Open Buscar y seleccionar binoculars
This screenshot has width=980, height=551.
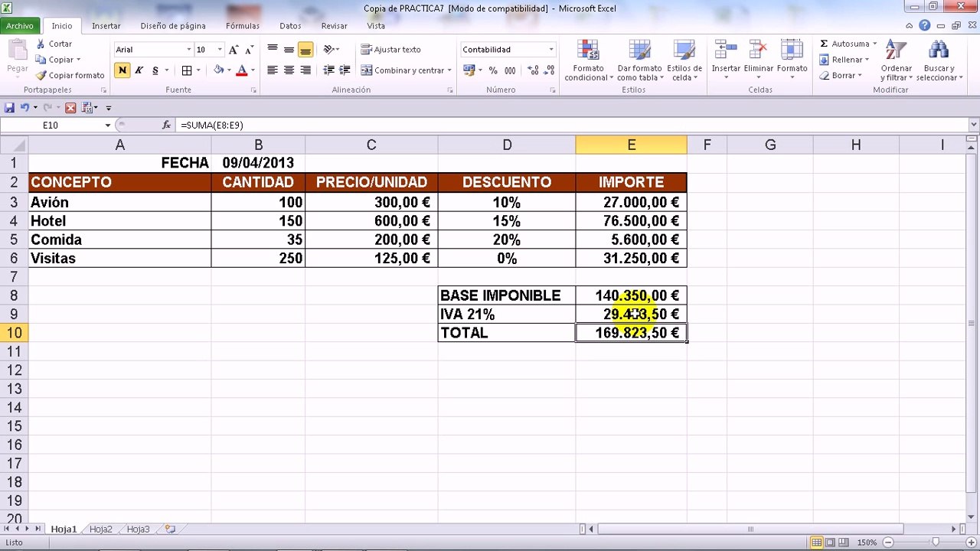[938, 60]
